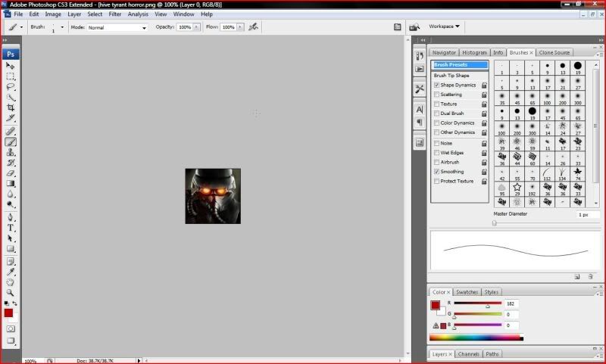The width and height of the screenshot is (606, 364).
Task: Enable the Texture checkbox
Action: tap(437, 104)
